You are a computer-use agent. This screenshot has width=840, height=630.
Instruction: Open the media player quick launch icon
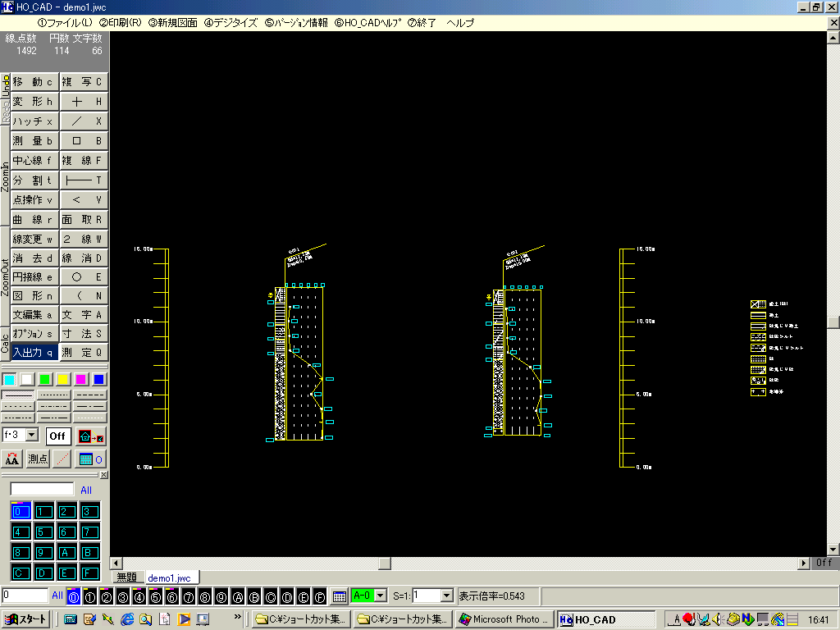pyautogui.click(x=184, y=619)
